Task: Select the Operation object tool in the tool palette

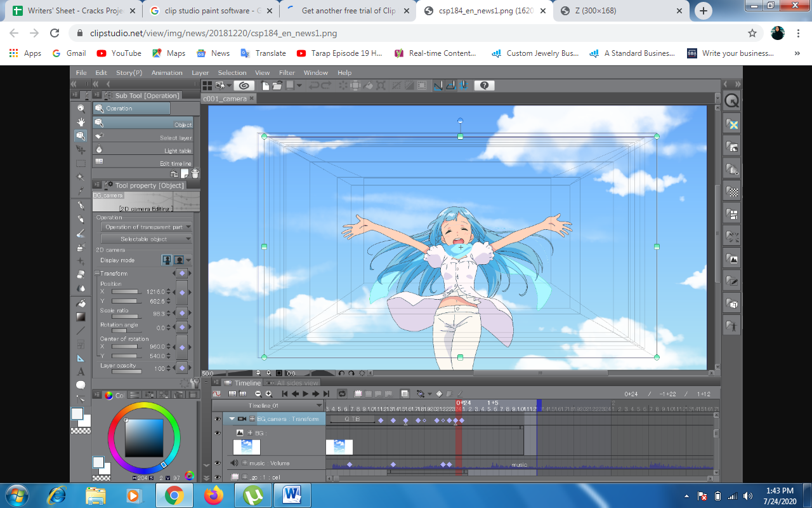Action: coord(81,136)
